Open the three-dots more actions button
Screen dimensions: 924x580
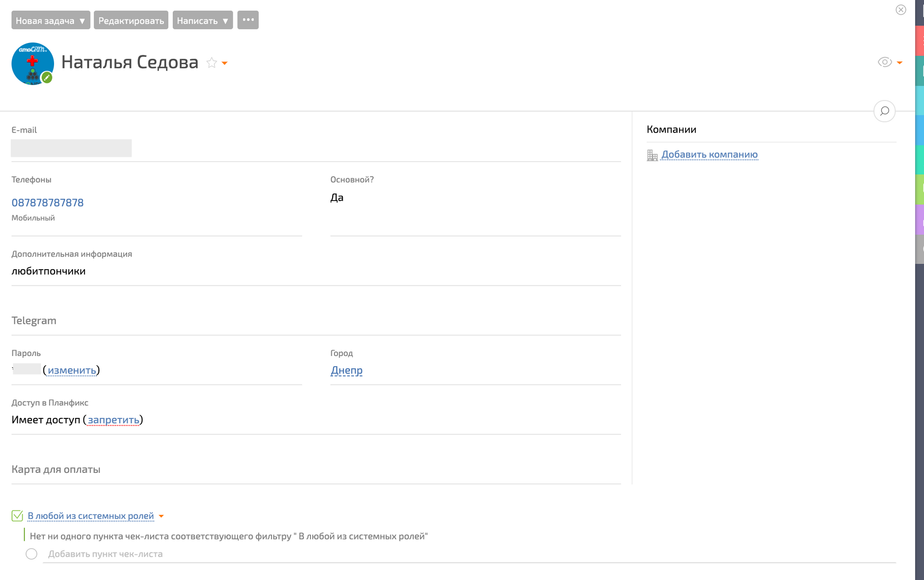click(x=248, y=20)
